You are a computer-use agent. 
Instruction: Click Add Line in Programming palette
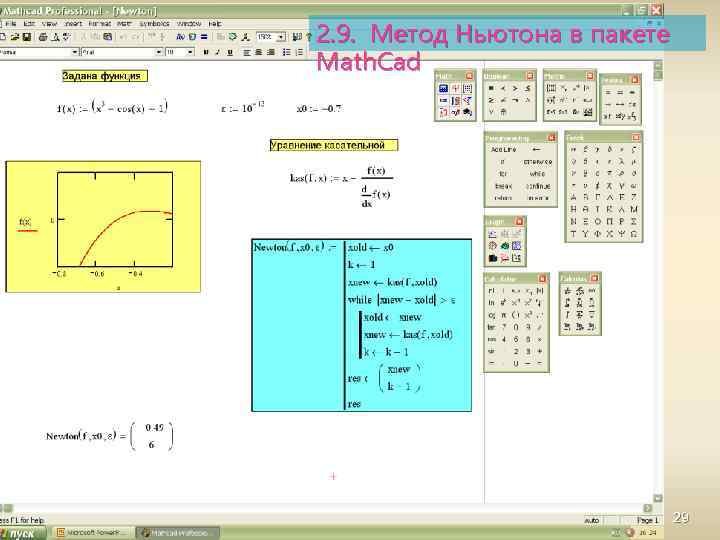(503, 150)
